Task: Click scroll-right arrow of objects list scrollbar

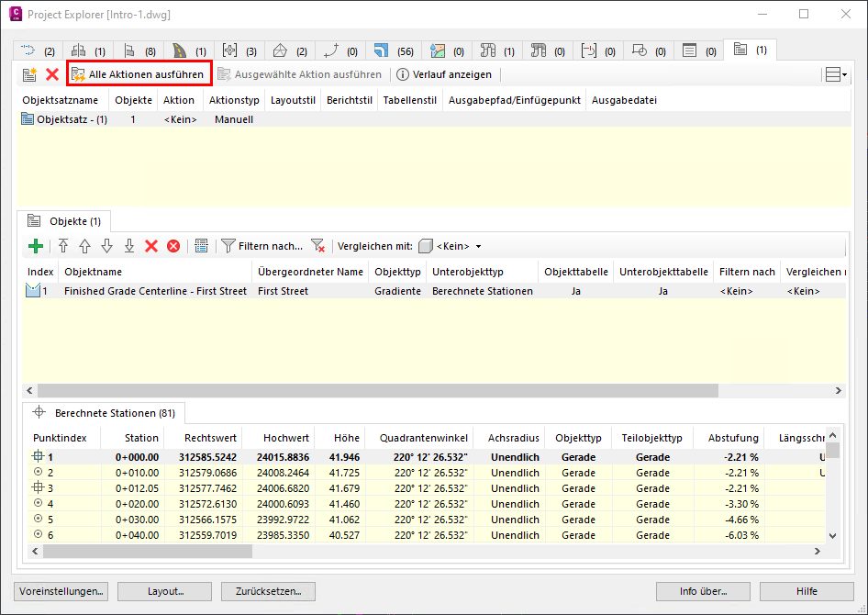Action: (x=838, y=390)
